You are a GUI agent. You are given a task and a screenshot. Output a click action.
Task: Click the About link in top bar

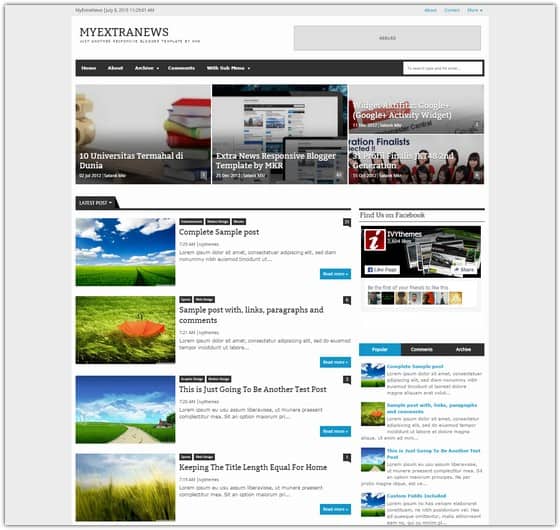pyautogui.click(x=430, y=10)
